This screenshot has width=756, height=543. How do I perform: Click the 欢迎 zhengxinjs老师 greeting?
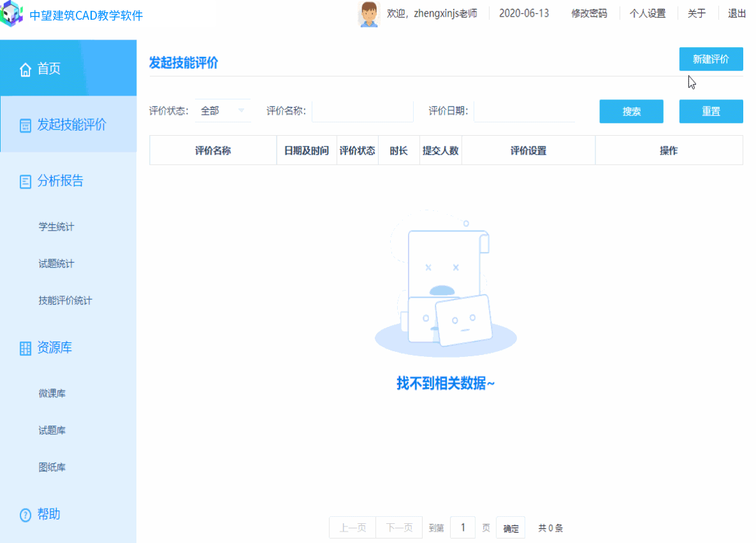432,13
